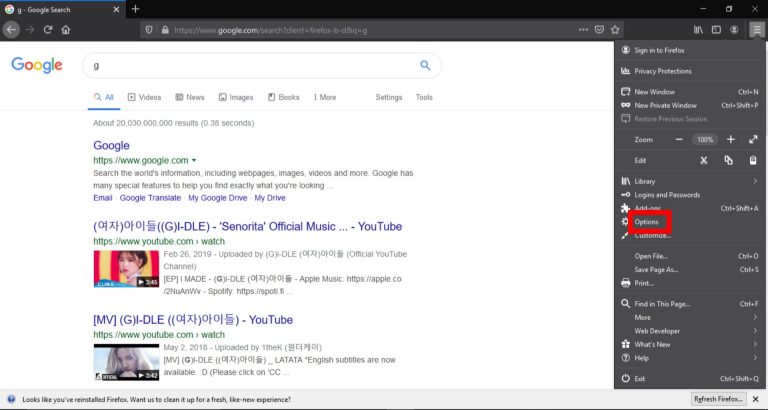The image size is (768, 410).
Task: Reset zoom via the 100% label
Action: click(x=705, y=140)
